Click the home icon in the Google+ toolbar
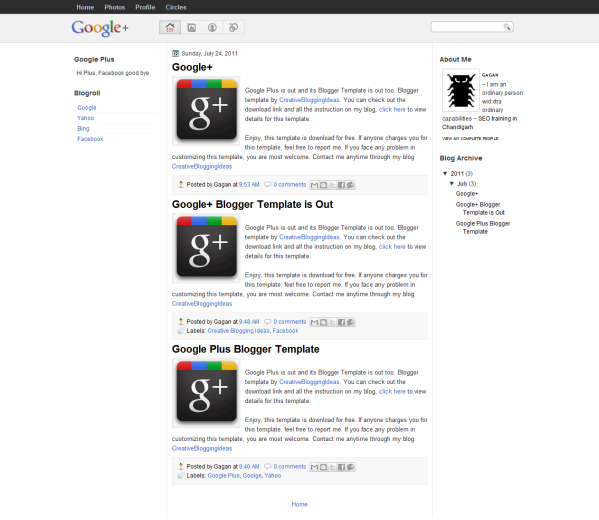 click(170, 28)
